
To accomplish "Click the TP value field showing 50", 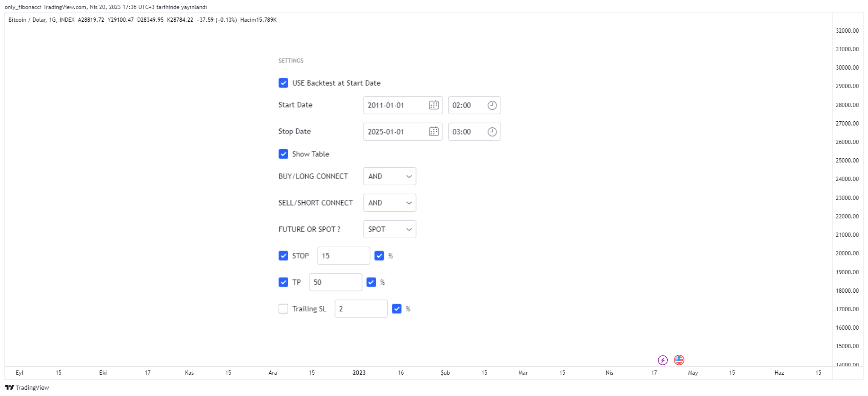I will [336, 282].
